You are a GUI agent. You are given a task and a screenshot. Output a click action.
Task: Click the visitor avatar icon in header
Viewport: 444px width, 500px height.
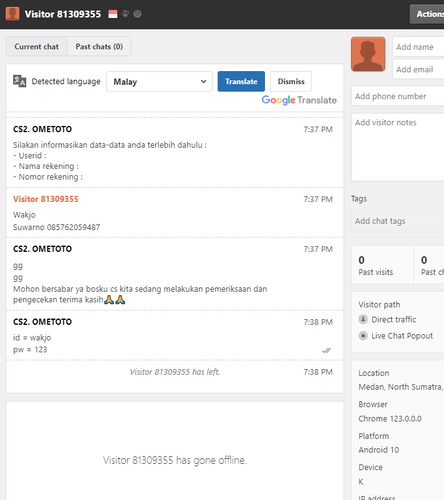pyautogui.click(x=12, y=14)
